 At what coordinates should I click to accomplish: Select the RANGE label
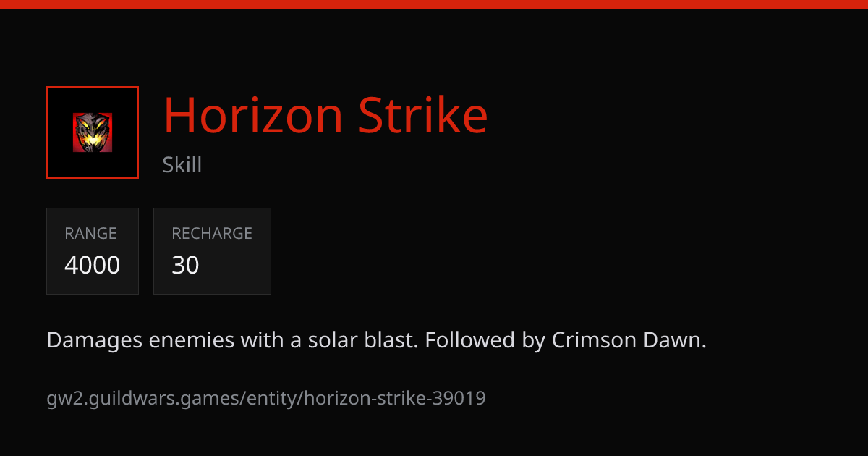point(90,233)
